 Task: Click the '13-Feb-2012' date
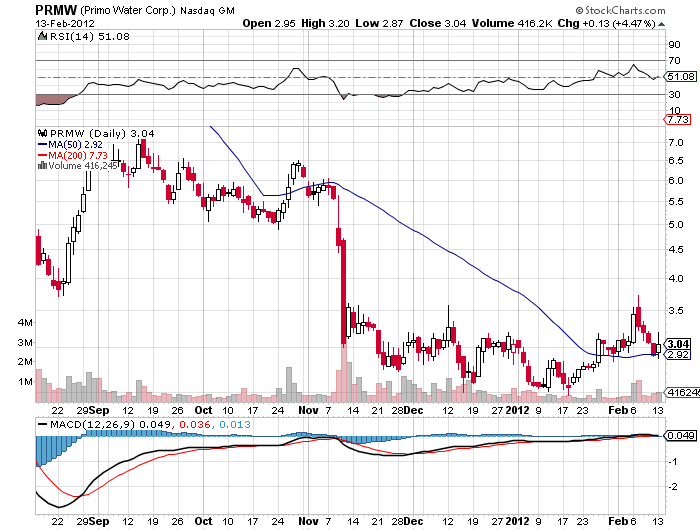click(x=65, y=23)
